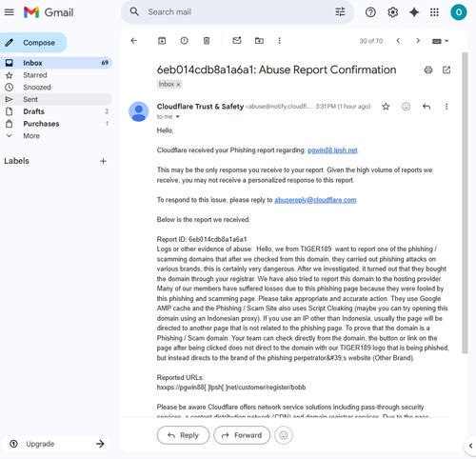476x459 pixels.
Task: Create a new label plus icon
Action: point(103,161)
